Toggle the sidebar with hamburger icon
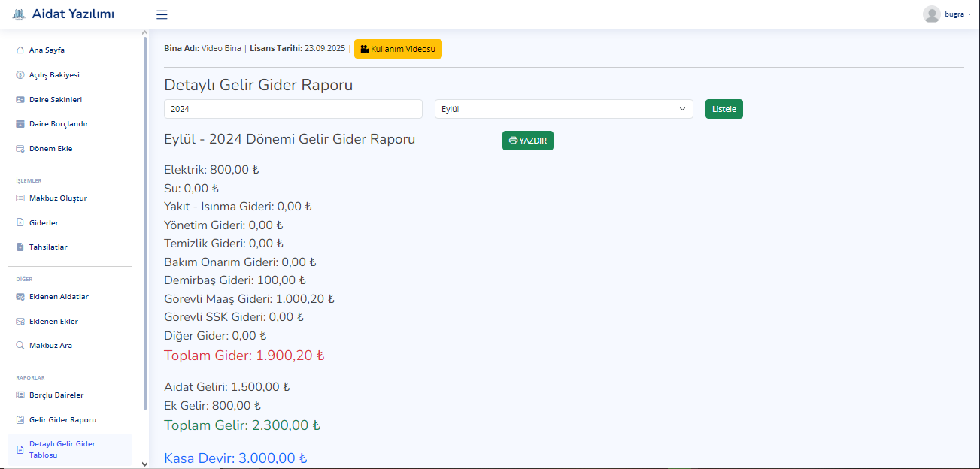The height and width of the screenshot is (469, 980). point(162,14)
